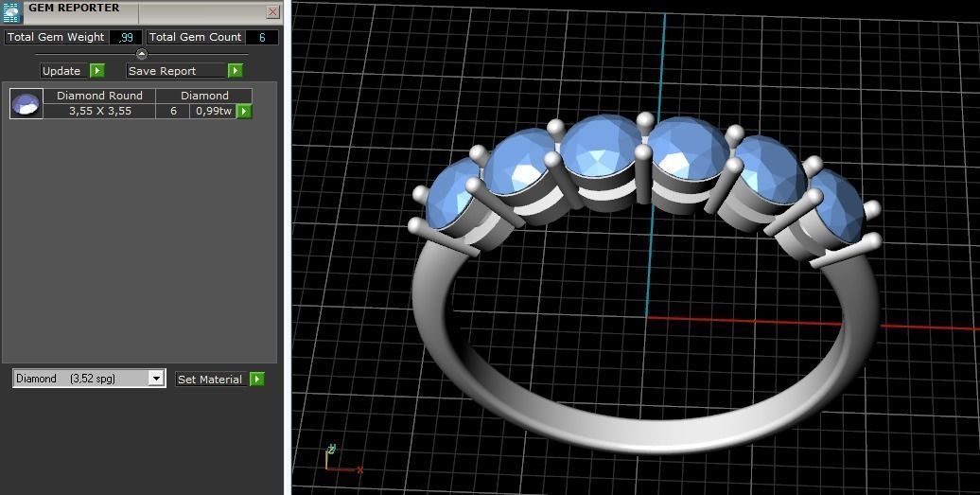Click the Total Gem Weight value field
The height and width of the screenshot is (495, 980).
coord(125,38)
